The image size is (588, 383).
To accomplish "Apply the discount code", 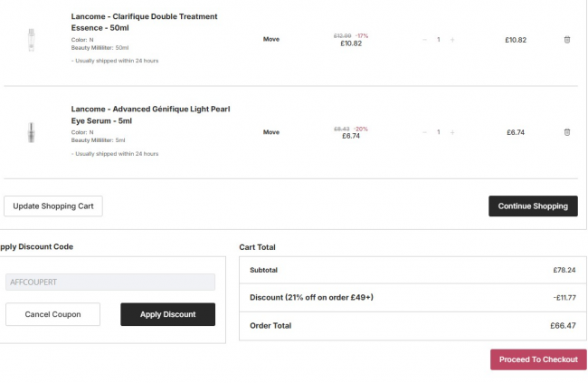I will (167, 314).
